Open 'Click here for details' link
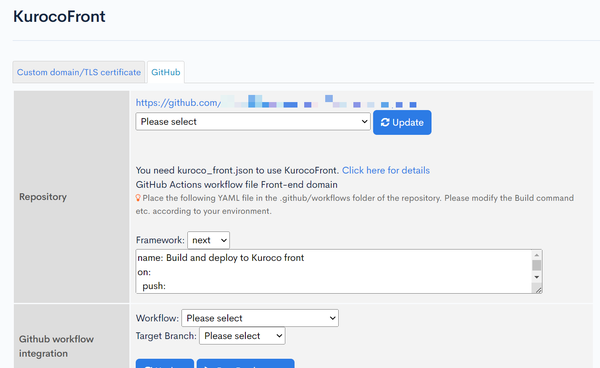 pos(386,170)
